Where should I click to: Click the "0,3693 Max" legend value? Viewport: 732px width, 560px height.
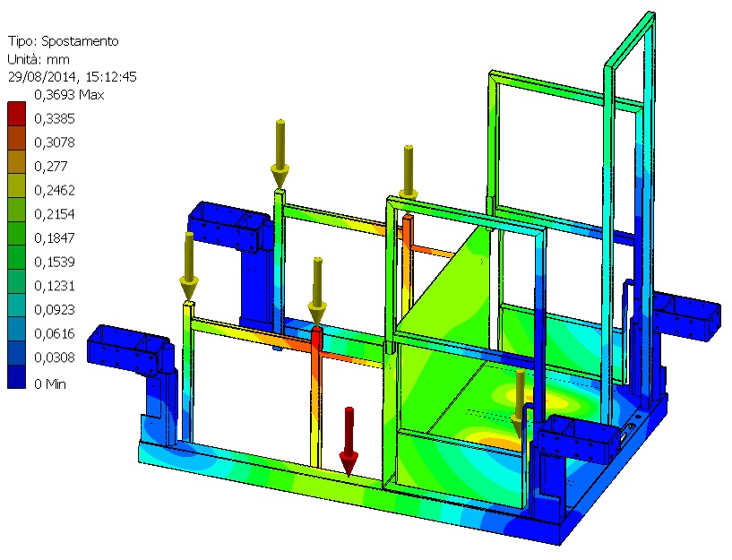[69, 95]
